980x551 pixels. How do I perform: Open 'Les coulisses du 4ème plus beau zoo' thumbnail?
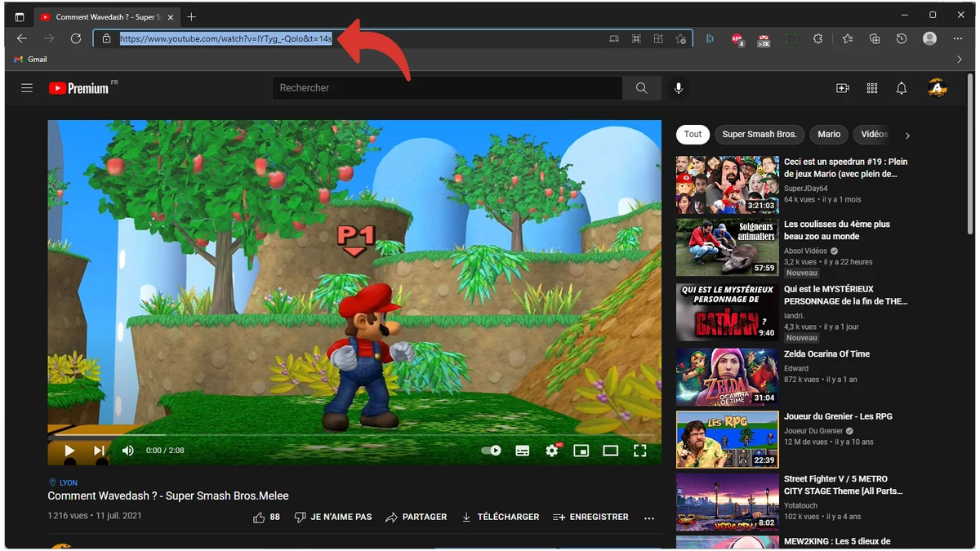point(727,247)
